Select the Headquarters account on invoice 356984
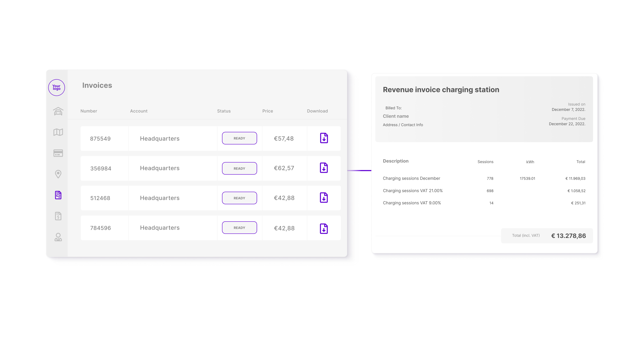The height and width of the screenshot is (338, 644). click(x=160, y=168)
